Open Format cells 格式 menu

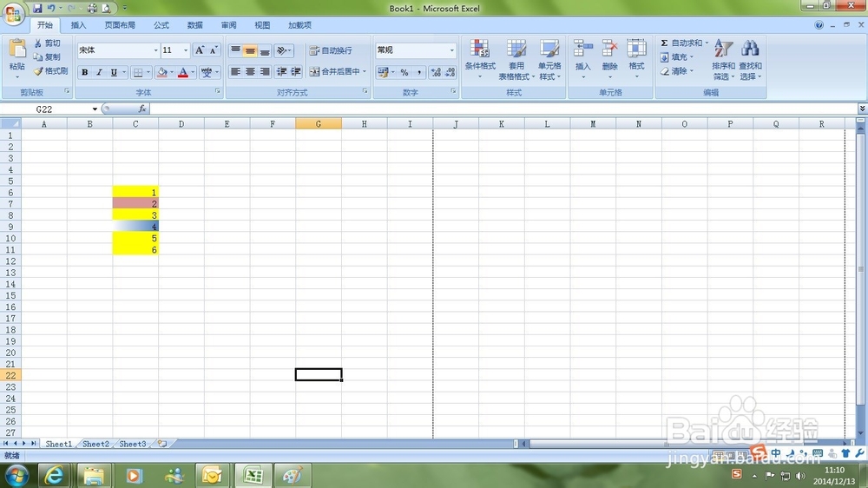click(x=636, y=59)
